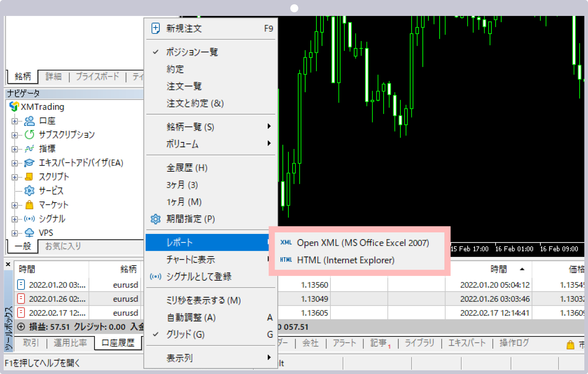This screenshot has width=588, height=374.
Task: Click the accounts people icon next to 口座
Action: coord(29,121)
